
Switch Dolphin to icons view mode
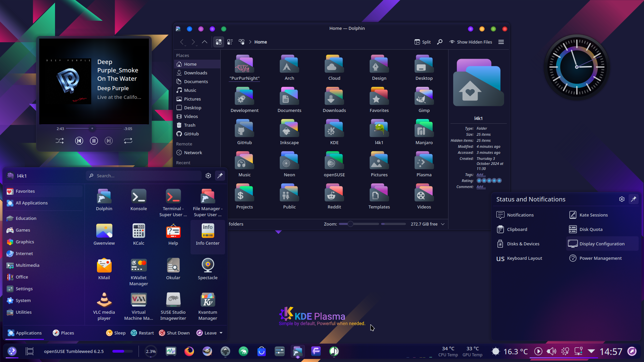(x=219, y=42)
